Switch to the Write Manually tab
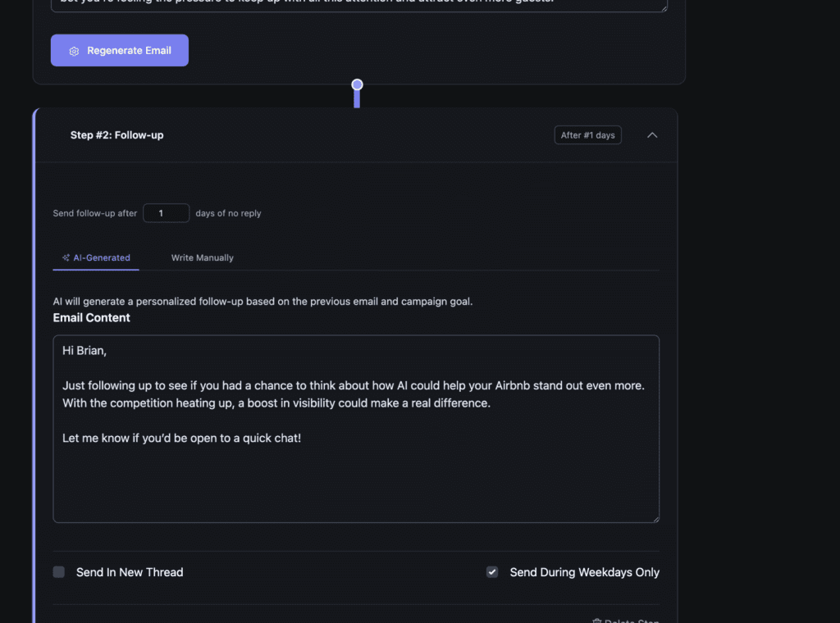Image resolution: width=840 pixels, height=623 pixels. [202, 257]
